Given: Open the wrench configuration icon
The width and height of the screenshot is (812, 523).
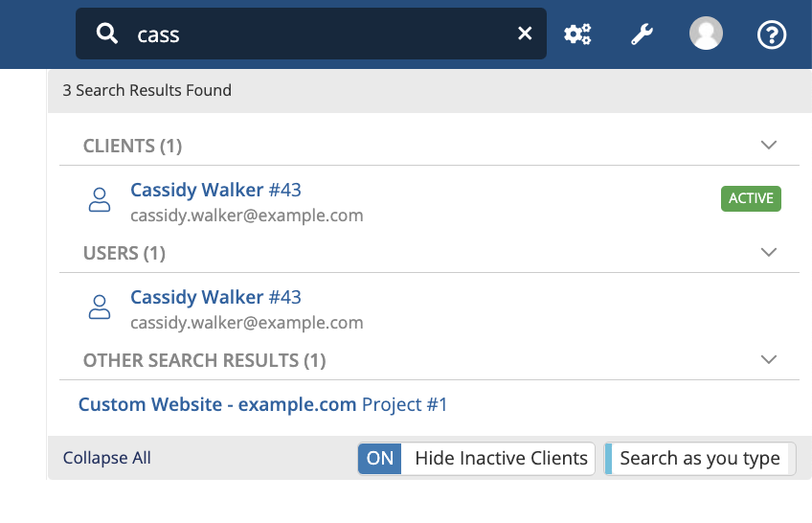Looking at the screenshot, I should (x=642, y=34).
